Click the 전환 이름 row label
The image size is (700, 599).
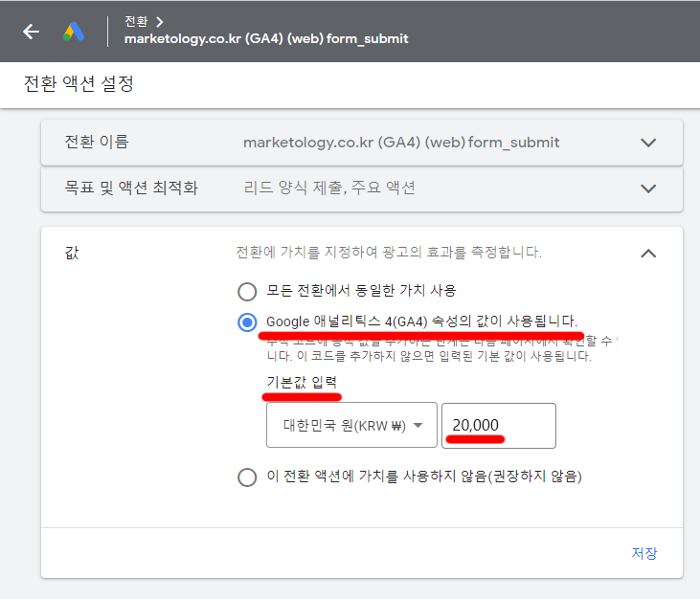click(x=97, y=142)
